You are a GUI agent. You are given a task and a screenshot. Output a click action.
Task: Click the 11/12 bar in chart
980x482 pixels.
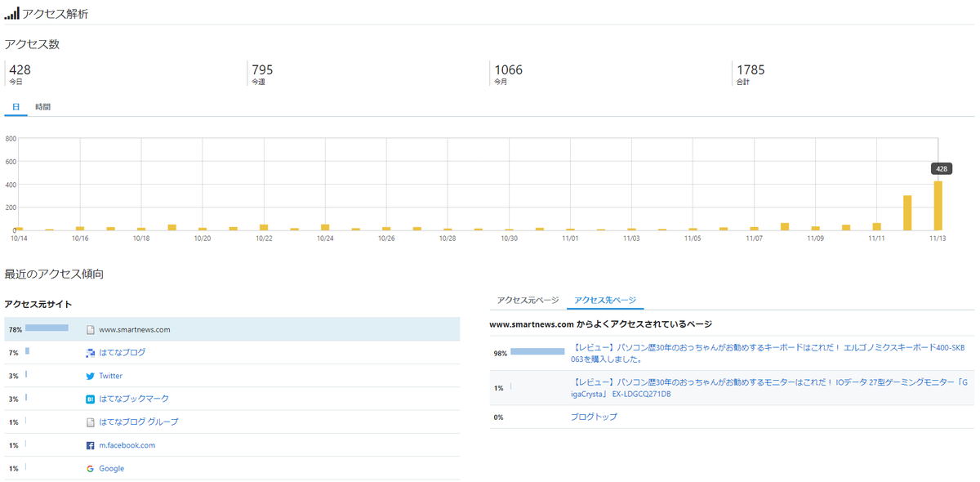[907, 213]
